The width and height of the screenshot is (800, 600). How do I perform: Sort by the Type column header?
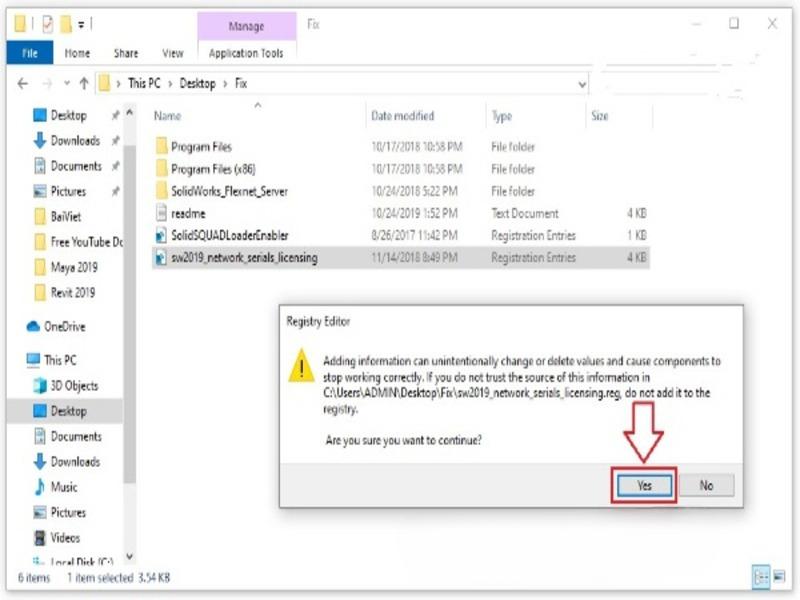(502, 116)
